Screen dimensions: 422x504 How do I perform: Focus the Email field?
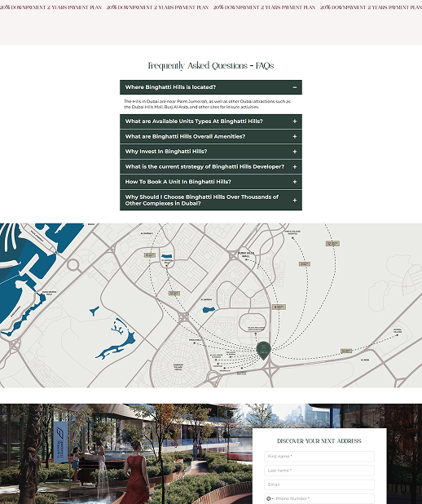tap(319, 484)
